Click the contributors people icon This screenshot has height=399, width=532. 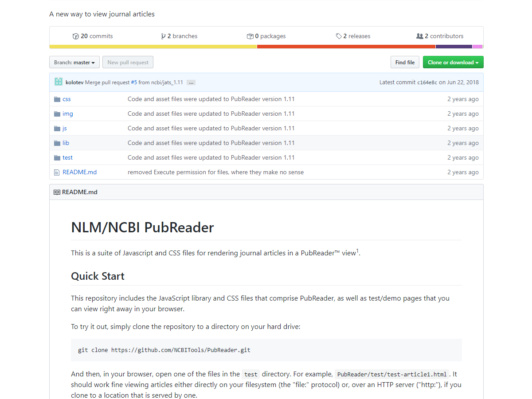pos(419,36)
